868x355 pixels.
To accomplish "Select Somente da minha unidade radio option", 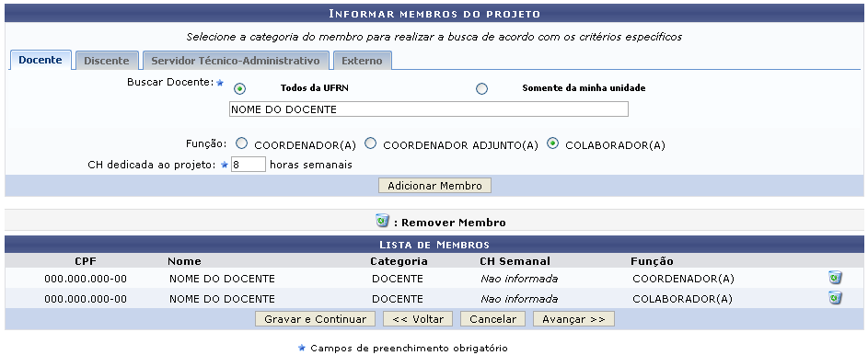I will point(482,88).
